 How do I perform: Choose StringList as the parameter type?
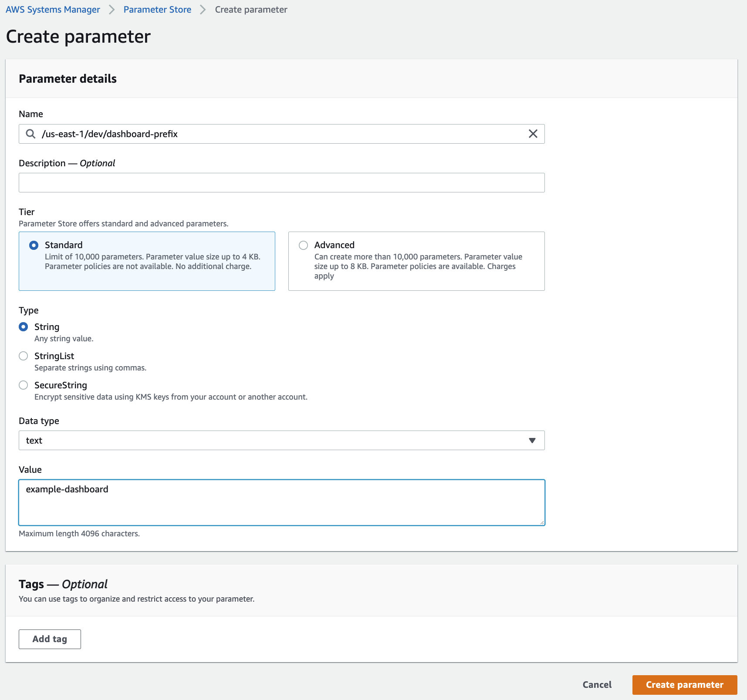tap(24, 356)
